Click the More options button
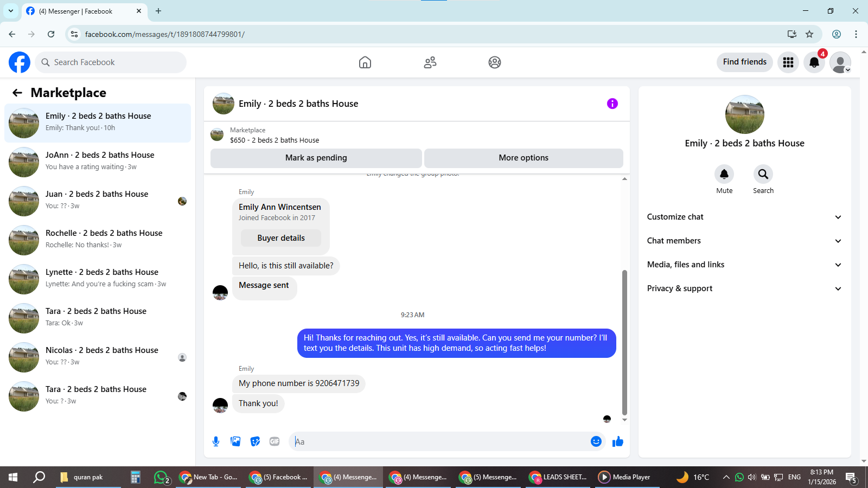The width and height of the screenshot is (868, 488). 524,158
